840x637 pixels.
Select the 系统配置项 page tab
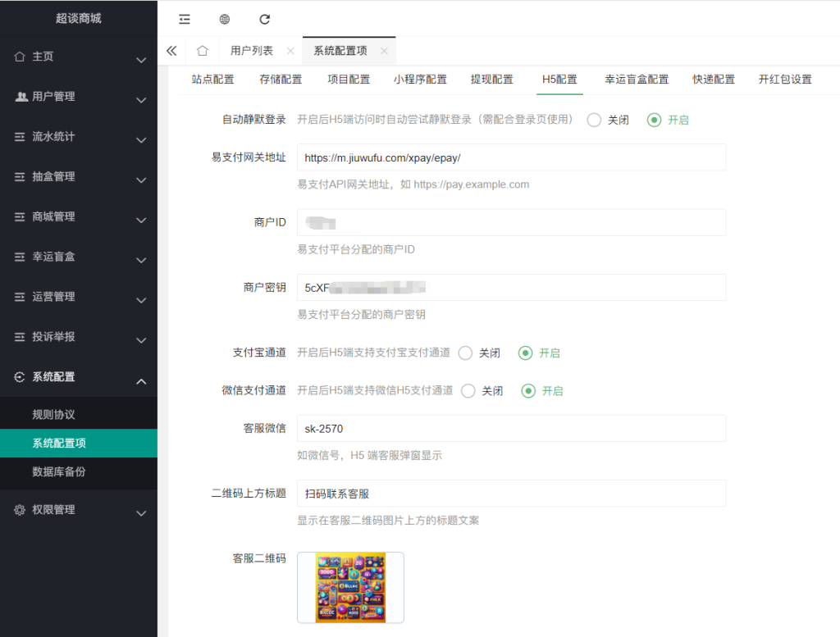pos(340,51)
